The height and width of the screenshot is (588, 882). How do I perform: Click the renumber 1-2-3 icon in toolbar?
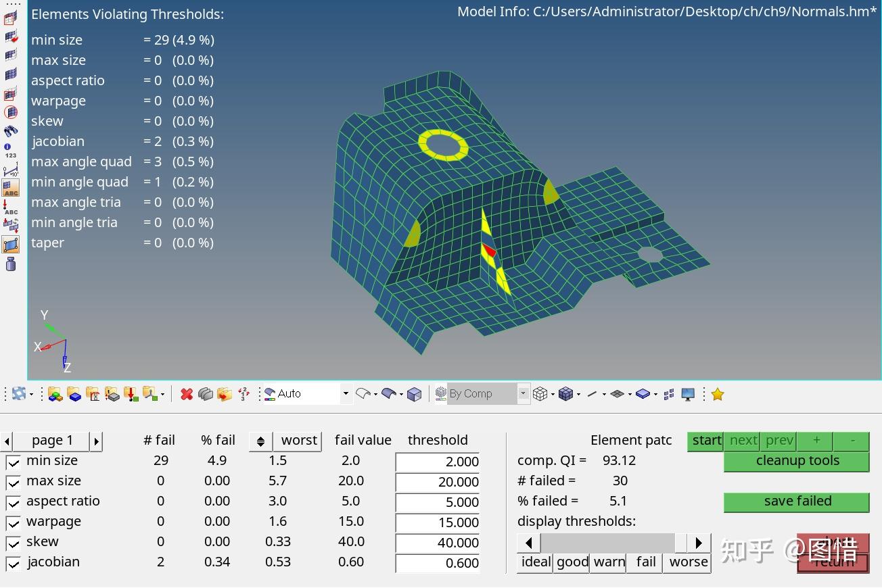pos(243,394)
